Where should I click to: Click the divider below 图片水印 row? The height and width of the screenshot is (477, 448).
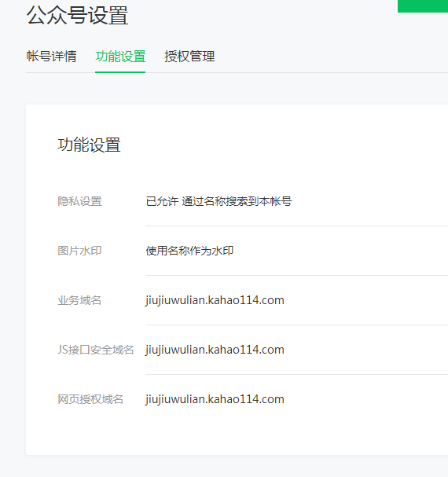[297, 276]
